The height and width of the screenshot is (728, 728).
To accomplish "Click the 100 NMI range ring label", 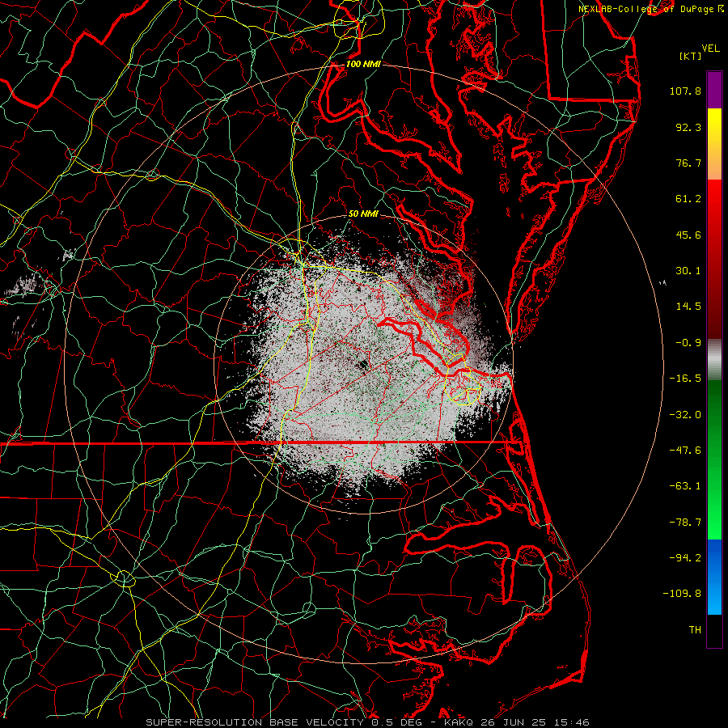I will click(x=363, y=64).
